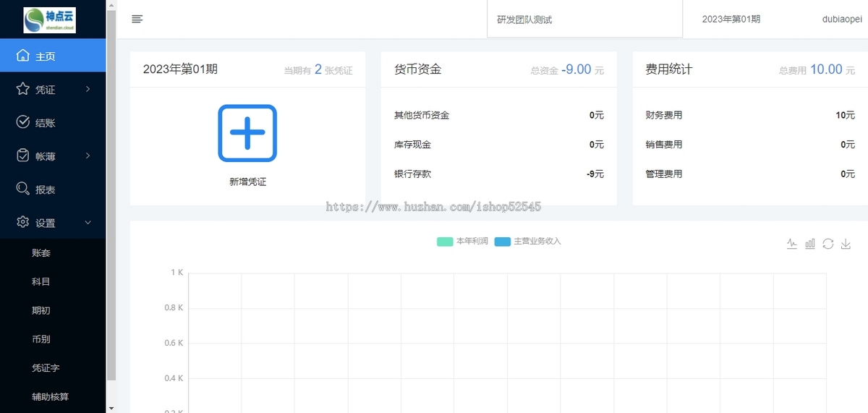Open the 科目 settings submenu
Screen dimensions: 868x413
(53, 281)
